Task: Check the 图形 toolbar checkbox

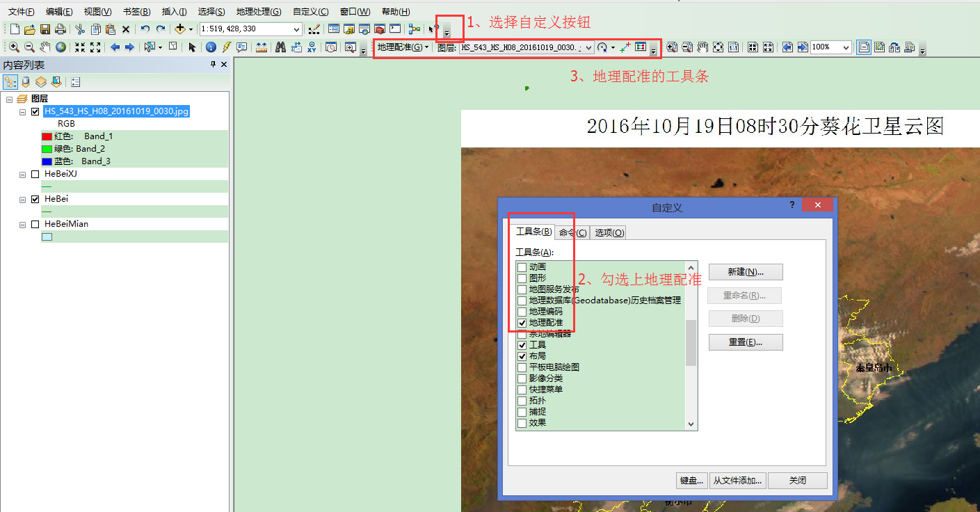Action: click(522, 278)
